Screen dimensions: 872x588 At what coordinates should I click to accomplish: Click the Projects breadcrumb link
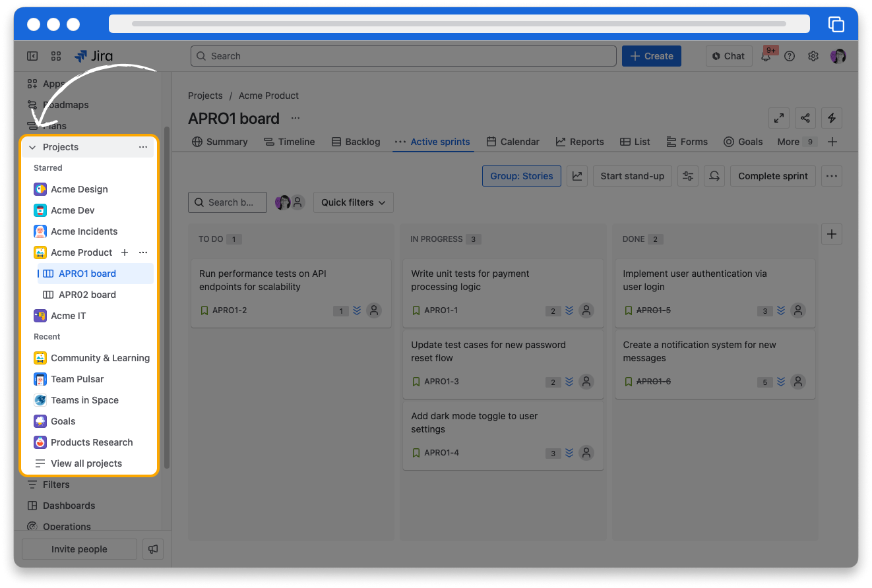tap(205, 96)
